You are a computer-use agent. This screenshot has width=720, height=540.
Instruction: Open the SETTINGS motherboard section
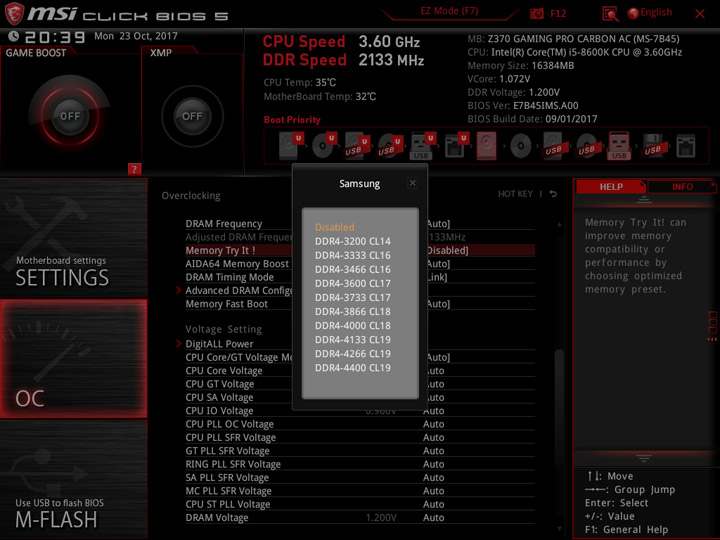73,238
